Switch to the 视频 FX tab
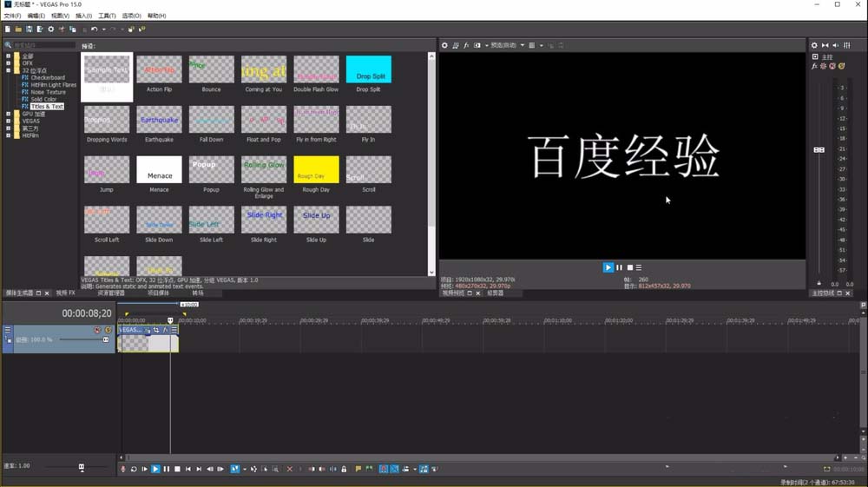The height and width of the screenshot is (487, 868). coord(65,293)
